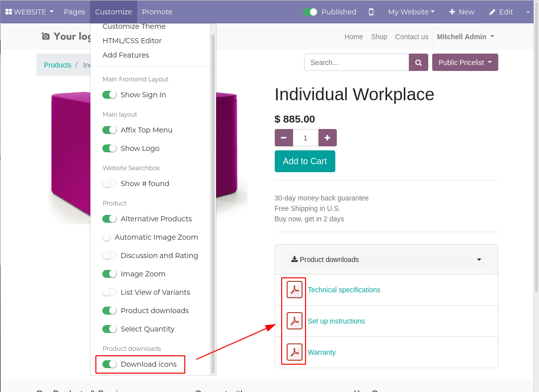Image resolution: width=539 pixels, height=392 pixels.
Task: Open the Contact us link
Action: coord(412,37)
